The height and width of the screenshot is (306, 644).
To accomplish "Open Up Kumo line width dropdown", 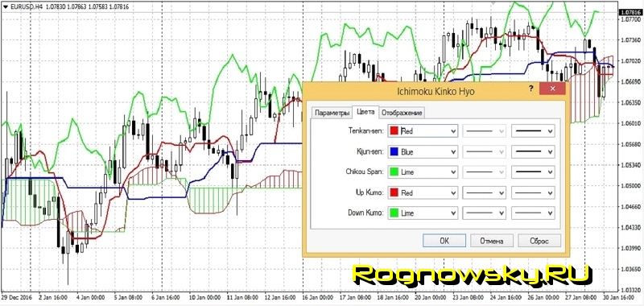I will 533,192.
